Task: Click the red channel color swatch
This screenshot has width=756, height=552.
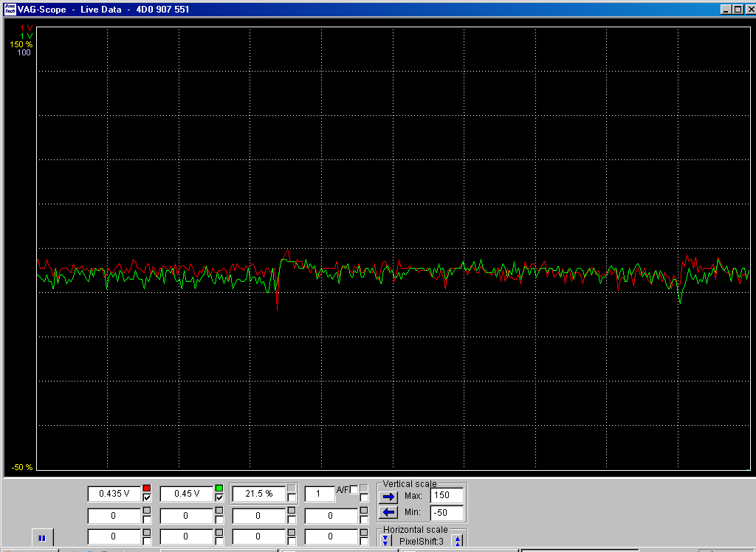Action: pos(147,489)
